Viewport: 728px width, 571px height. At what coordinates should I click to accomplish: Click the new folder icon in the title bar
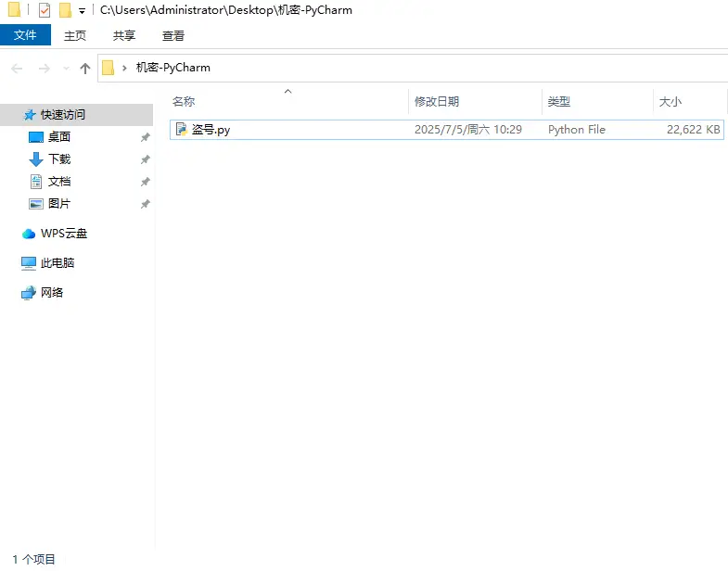tap(66, 10)
